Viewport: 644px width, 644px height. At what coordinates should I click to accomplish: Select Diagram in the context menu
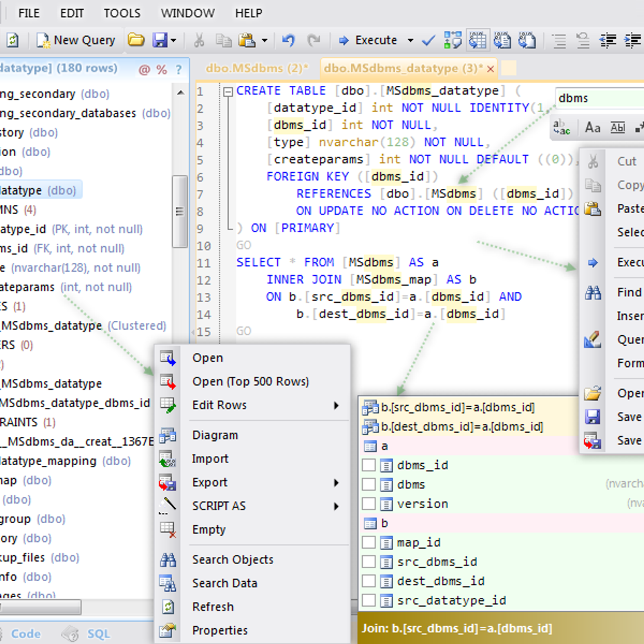click(x=252, y=435)
